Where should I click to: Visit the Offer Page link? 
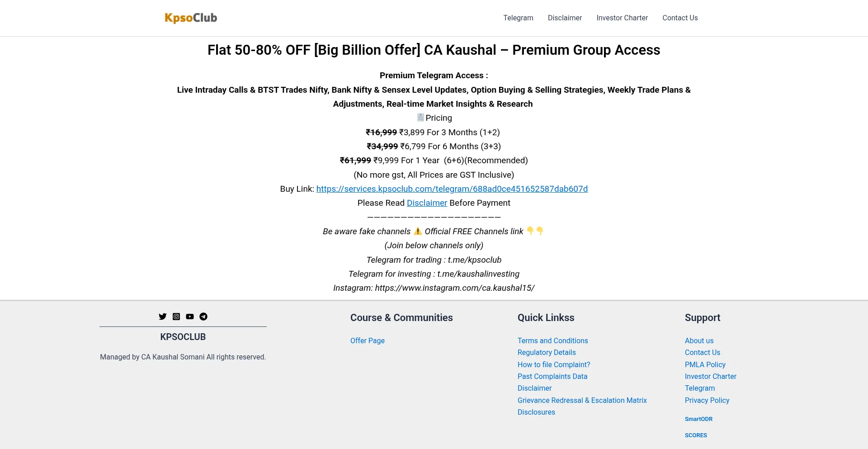[x=368, y=340]
